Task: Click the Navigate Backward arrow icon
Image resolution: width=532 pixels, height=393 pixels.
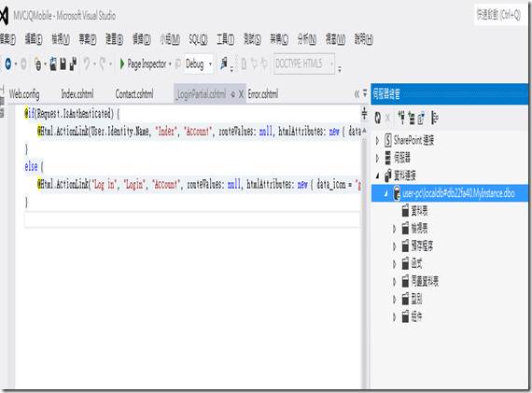Action: click(x=7, y=63)
